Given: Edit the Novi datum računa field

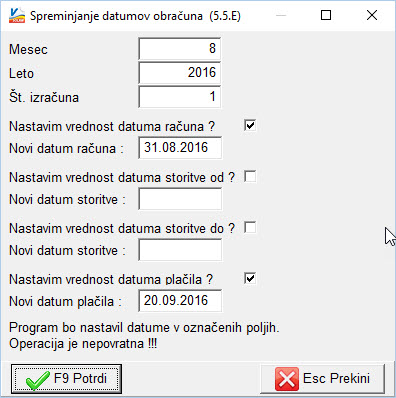Looking at the screenshot, I should pos(180,148).
